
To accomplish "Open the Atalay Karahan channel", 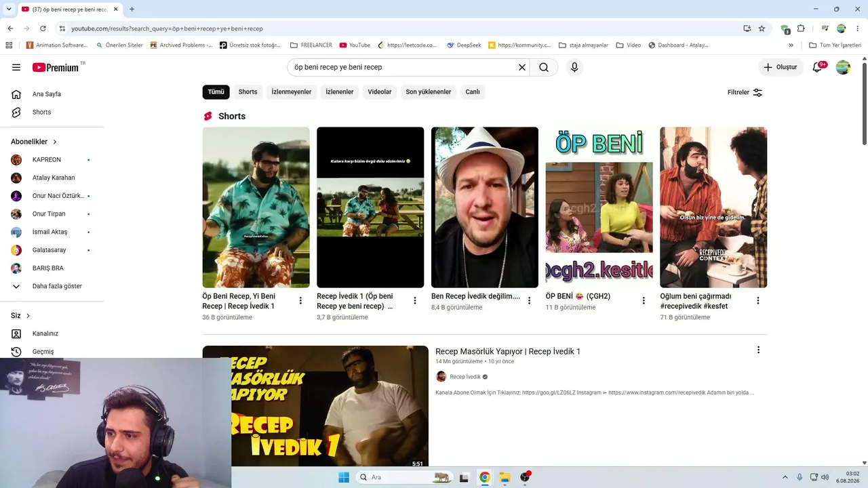I will click(x=52, y=178).
